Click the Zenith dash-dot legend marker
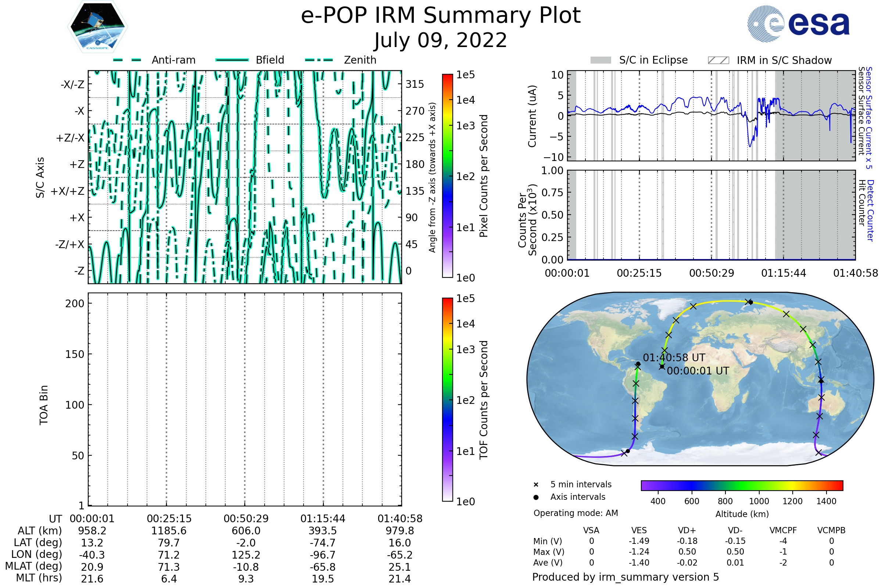Image resolution: width=882 pixels, height=588 pixels. tap(319, 60)
